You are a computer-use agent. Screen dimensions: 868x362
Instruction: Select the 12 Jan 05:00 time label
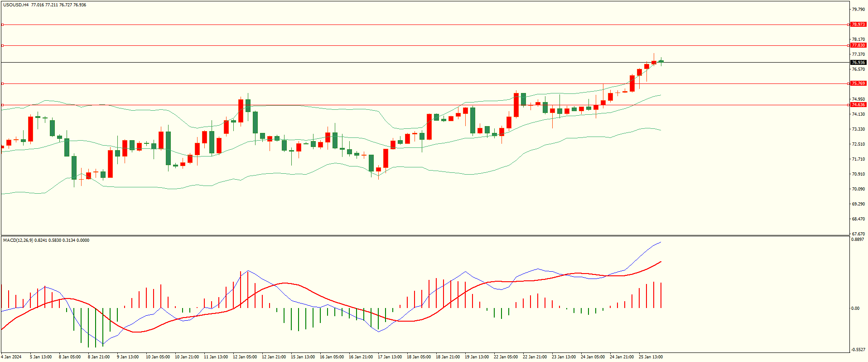(x=245, y=357)
